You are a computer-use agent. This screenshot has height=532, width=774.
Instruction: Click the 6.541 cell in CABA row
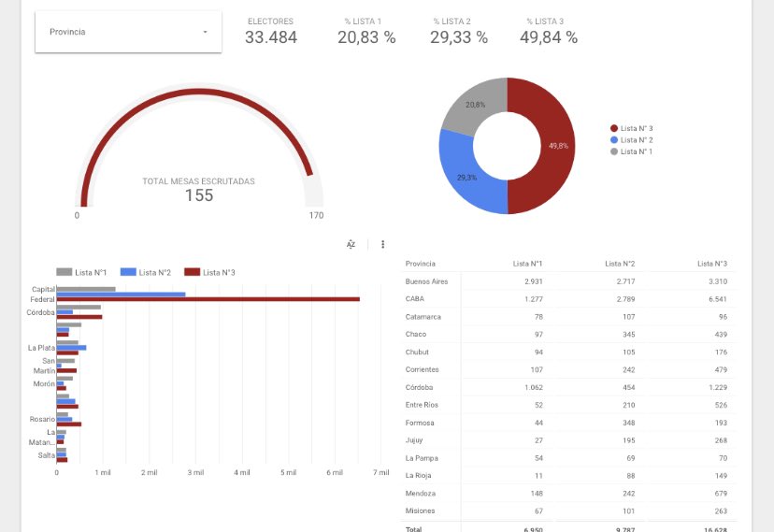(718, 299)
